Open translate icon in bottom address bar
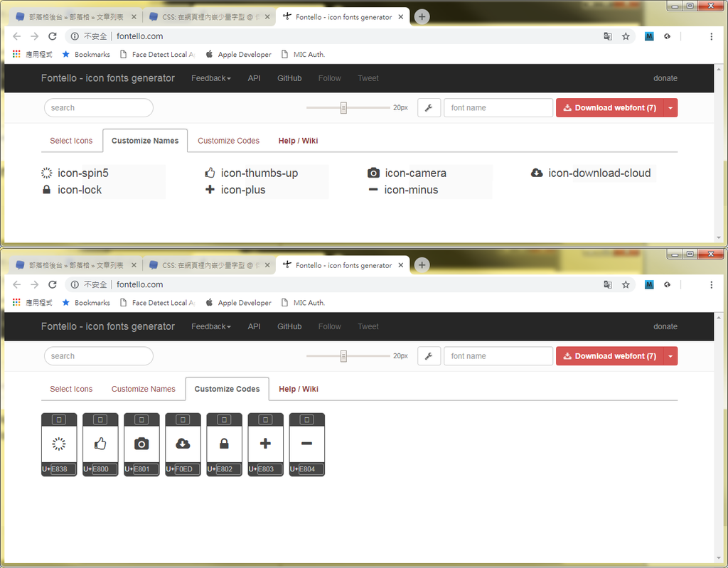The height and width of the screenshot is (568, 728). [608, 284]
